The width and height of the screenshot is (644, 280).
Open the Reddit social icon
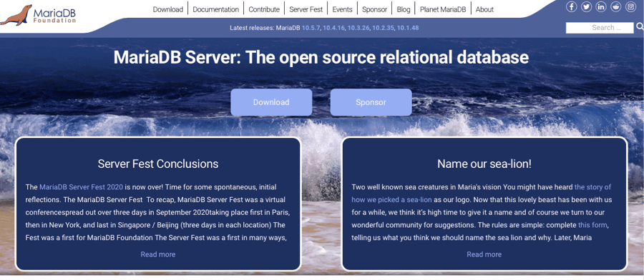pyautogui.click(x=615, y=7)
